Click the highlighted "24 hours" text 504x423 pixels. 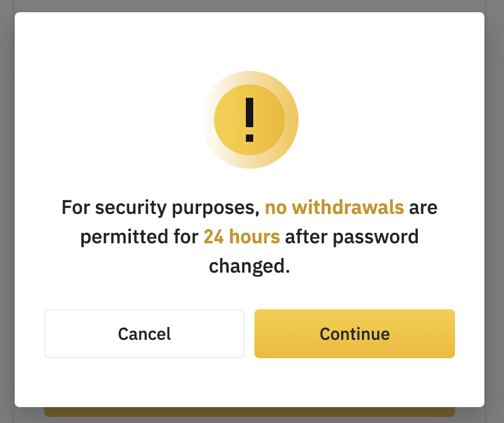click(242, 237)
